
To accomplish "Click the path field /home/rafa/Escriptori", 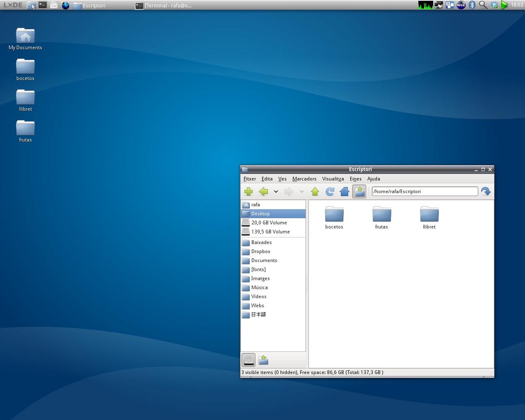I will pyautogui.click(x=425, y=192).
